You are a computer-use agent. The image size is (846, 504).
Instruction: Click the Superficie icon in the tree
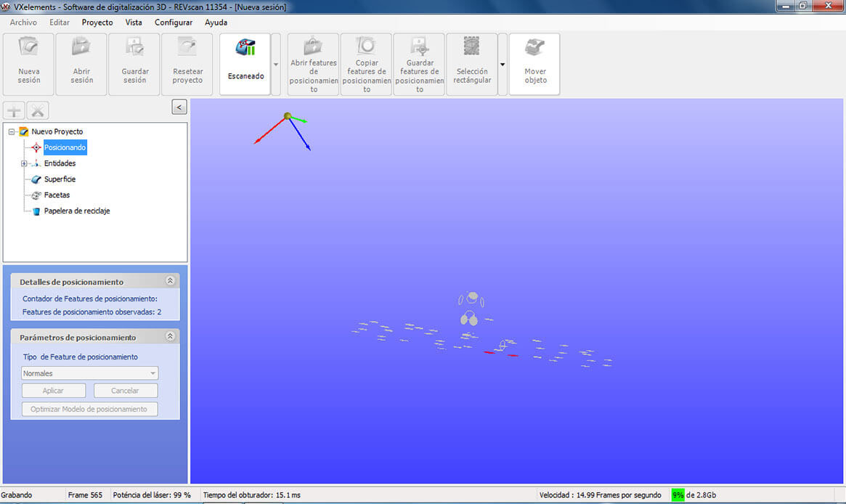(x=36, y=179)
